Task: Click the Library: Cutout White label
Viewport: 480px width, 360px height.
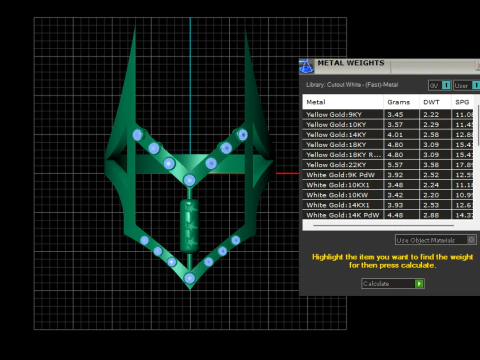Action: coord(352,85)
